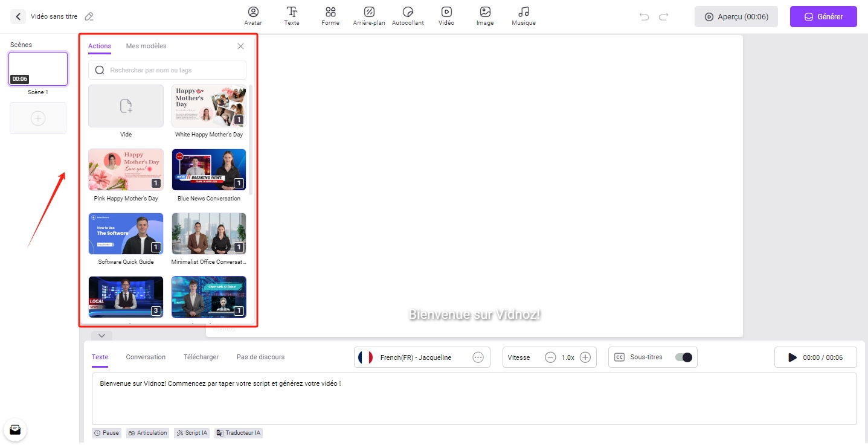Open the Musique tool
Image resolution: width=868 pixels, height=445 pixels.
coord(524,16)
